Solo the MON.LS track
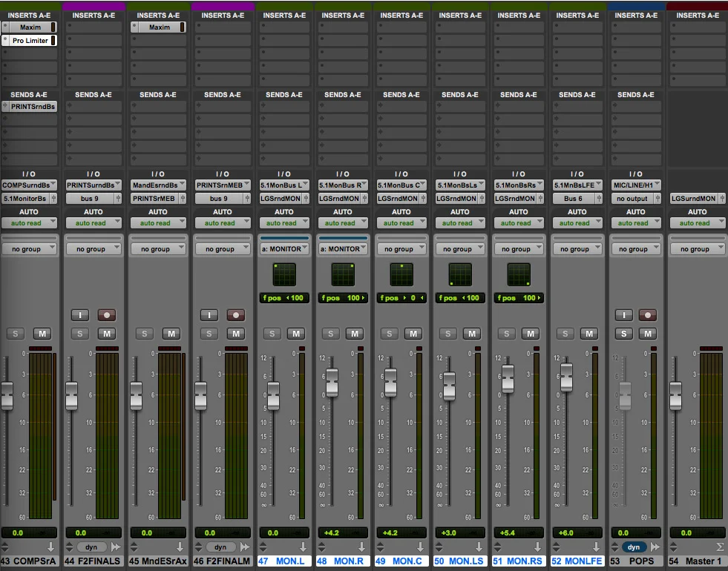728x571 pixels. tap(448, 334)
